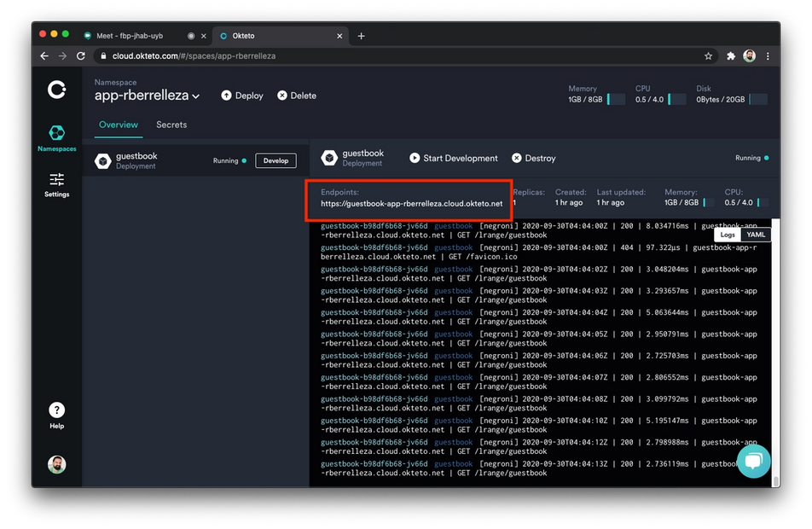Select the Overview tab
The image size is (812, 529).
click(118, 125)
